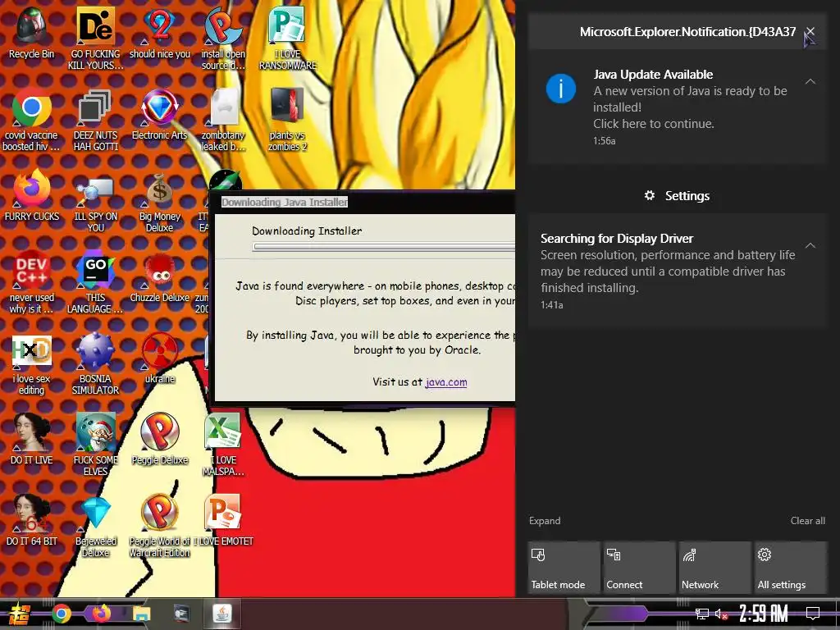Open Chuzzle Deluxe desktop shortcut
The height and width of the screenshot is (630, 840).
click(x=160, y=277)
